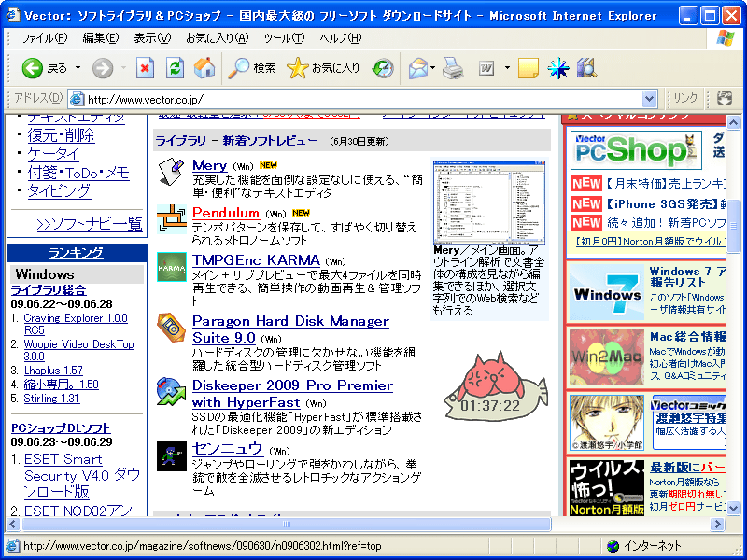Click the horizontal scrollbar right arrow

tap(717, 525)
